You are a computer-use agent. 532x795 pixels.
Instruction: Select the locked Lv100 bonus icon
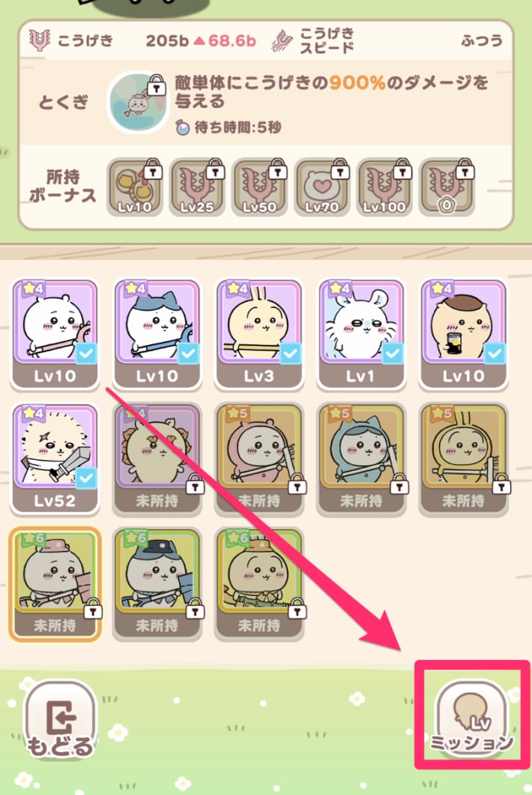[384, 187]
